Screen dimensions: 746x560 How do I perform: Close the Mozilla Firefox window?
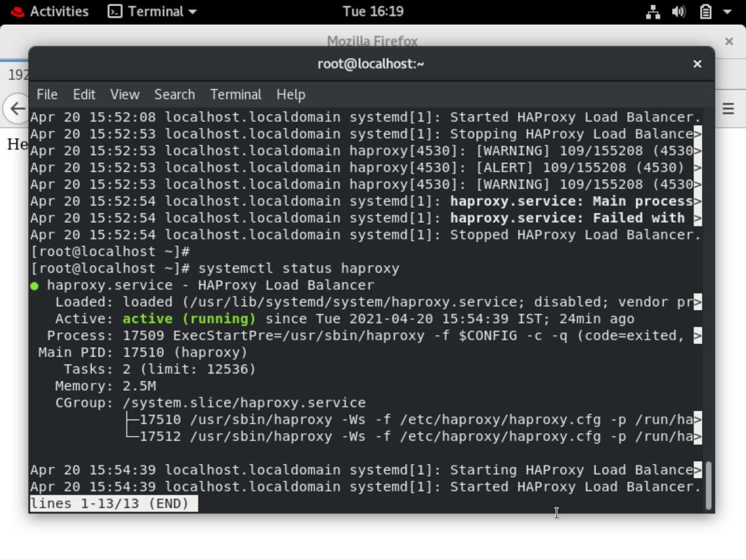coord(729,42)
